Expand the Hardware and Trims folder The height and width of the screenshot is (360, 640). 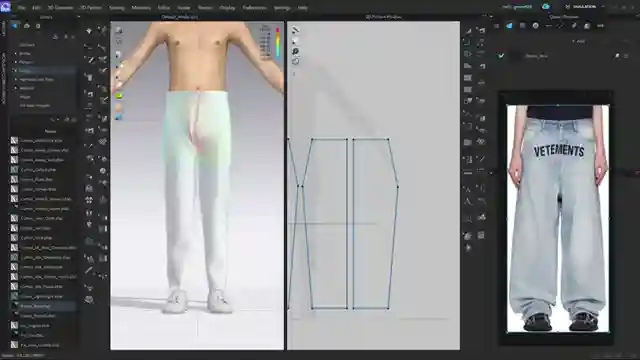pyautogui.click(x=16, y=79)
